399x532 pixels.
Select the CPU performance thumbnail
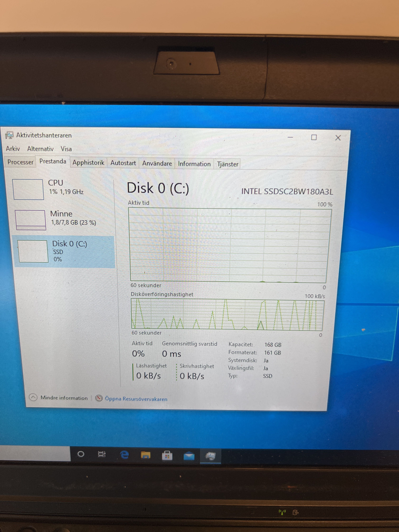(x=28, y=189)
